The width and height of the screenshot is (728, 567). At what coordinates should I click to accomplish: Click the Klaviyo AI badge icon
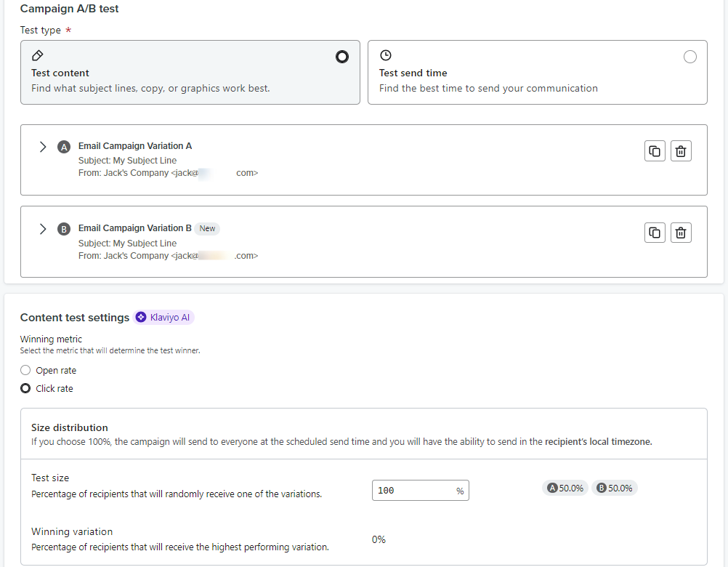(142, 317)
